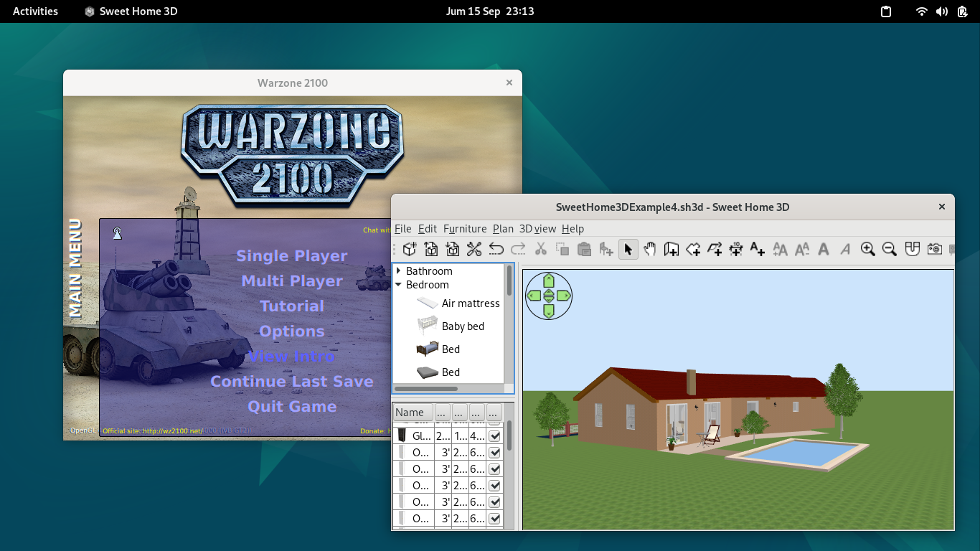Open the Edit menu
Viewport: 980px width, 551px height.
pos(428,229)
